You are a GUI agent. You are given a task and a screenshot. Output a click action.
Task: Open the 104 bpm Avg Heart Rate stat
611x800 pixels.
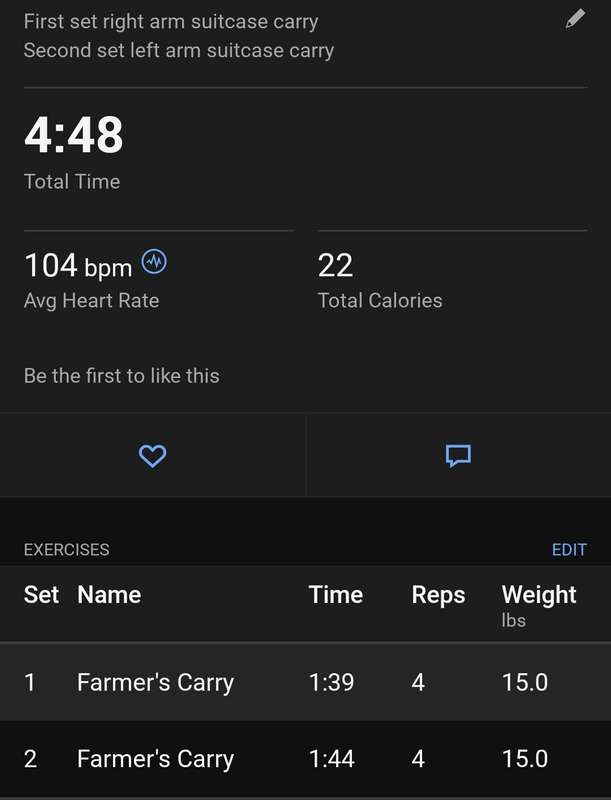click(95, 280)
